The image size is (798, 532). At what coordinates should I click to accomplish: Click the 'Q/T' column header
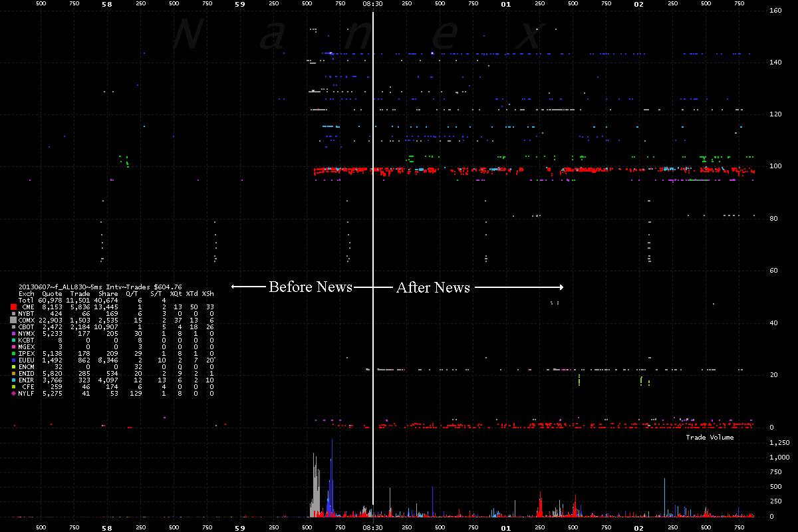point(131,293)
